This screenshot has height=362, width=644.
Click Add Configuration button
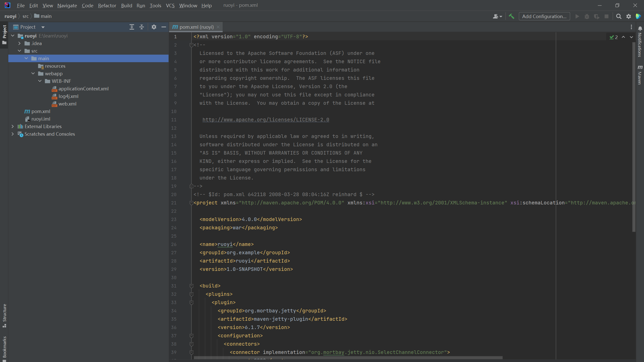click(544, 16)
